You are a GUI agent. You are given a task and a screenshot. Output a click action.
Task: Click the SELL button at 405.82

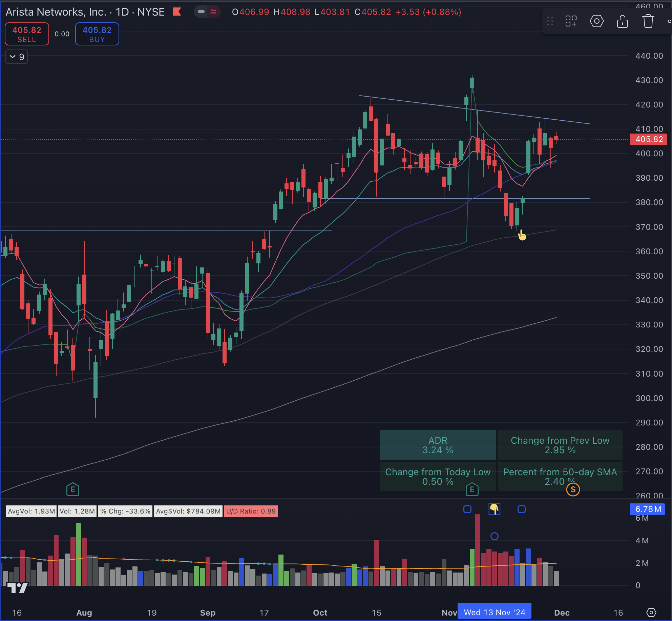pos(27,34)
